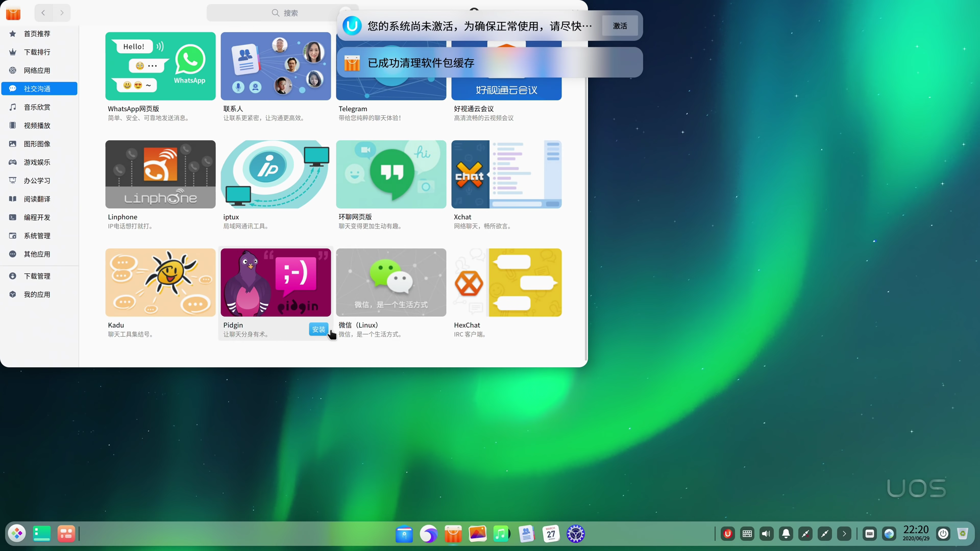Launch the browser from the dock

pos(429,534)
